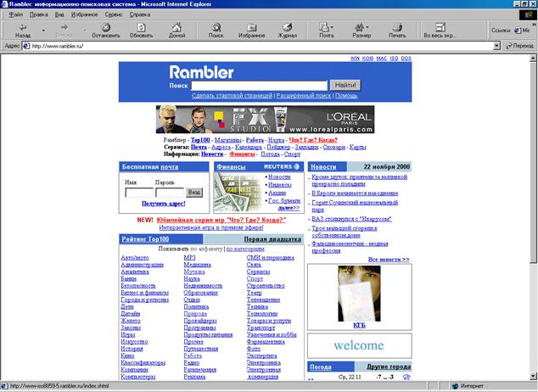
Task: Open the Правка menu
Action: (39, 14)
